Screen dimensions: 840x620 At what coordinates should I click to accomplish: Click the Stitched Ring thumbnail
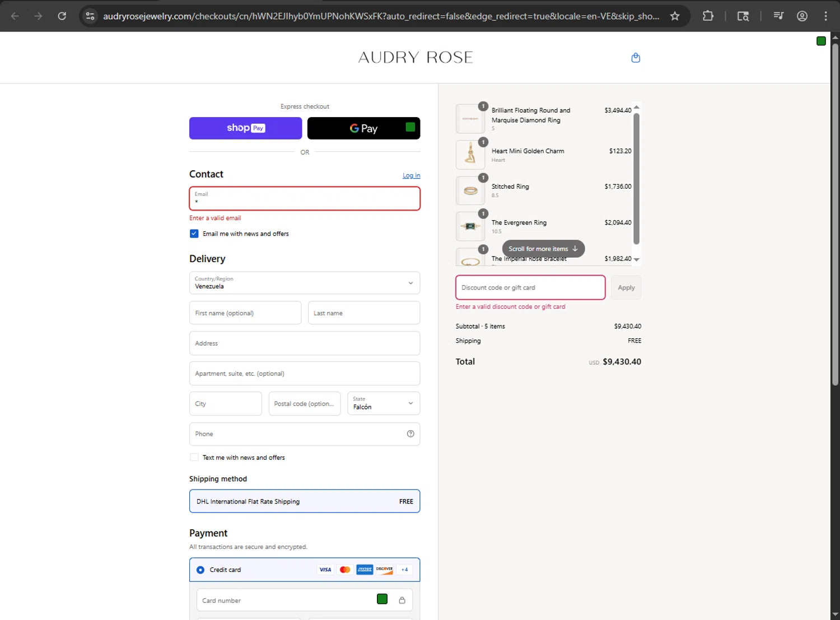[470, 190]
